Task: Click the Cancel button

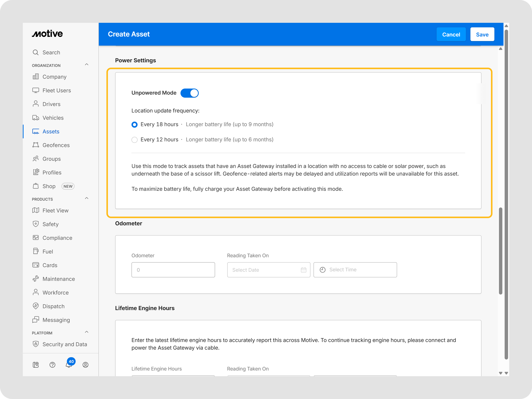Action: [x=451, y=34]
